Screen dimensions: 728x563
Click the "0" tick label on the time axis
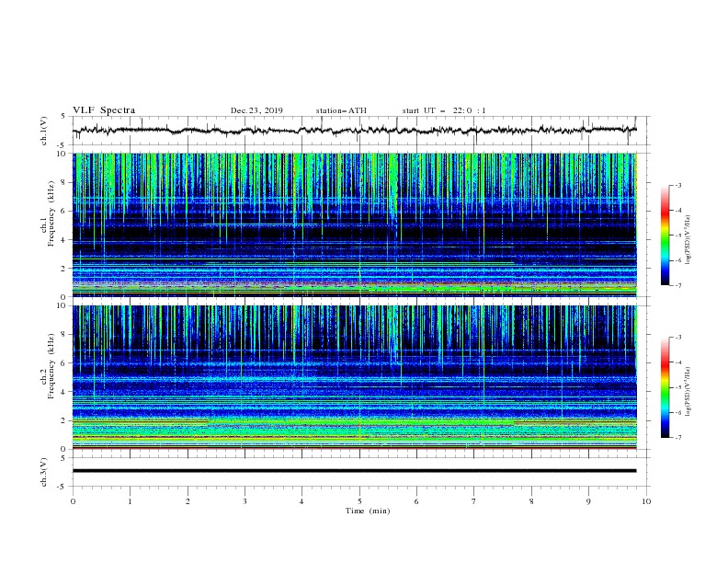coord(73,501)
